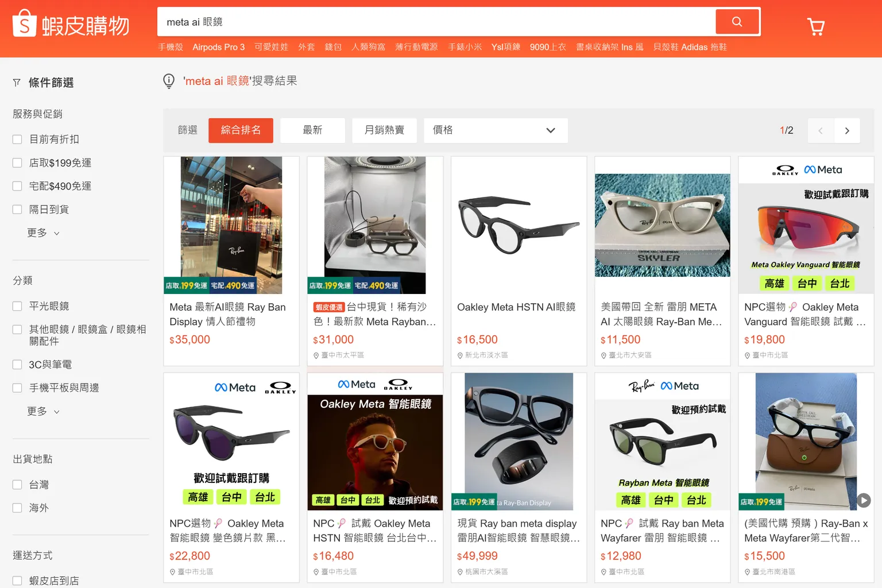The width and height of the screenshot is (882, 588).
Task: Open NPC 試戴 Oakley Meta HSTN title
Action: point(375,531)
